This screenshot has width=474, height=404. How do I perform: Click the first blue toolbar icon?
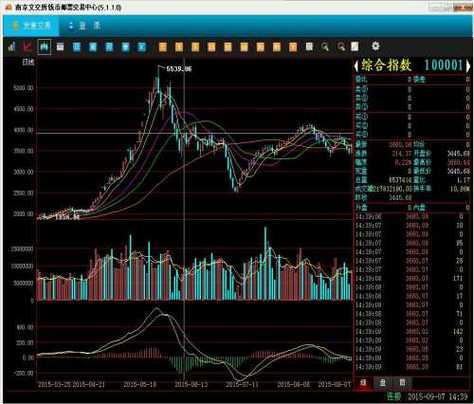coord(77,47)
